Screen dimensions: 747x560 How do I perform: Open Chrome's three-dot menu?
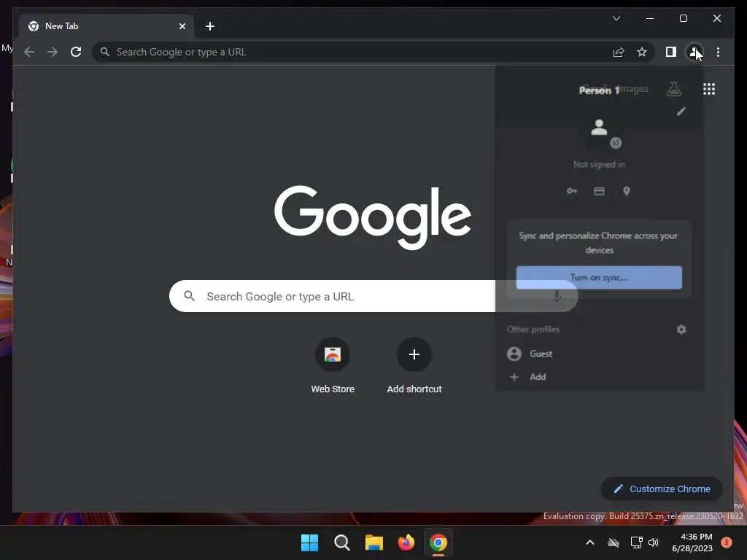[718, 52]
